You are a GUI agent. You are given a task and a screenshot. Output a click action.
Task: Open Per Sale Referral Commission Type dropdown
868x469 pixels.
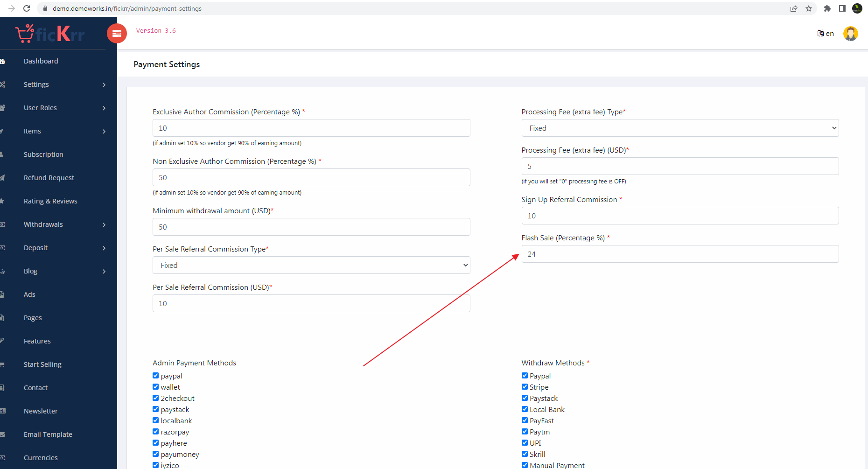click(x=311, y=265)
